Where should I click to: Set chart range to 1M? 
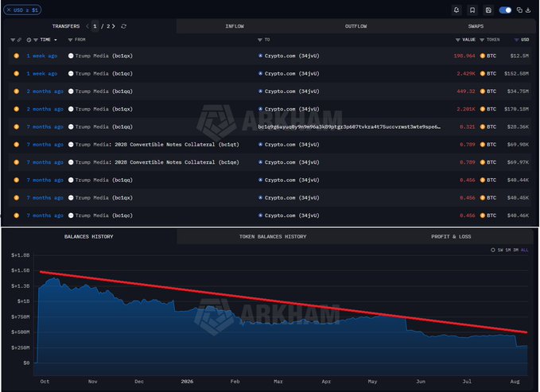pyautogui.click(x=508, y=250)
